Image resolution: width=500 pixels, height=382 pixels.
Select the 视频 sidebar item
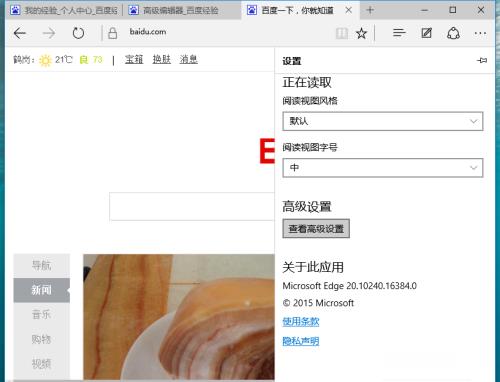42,364
